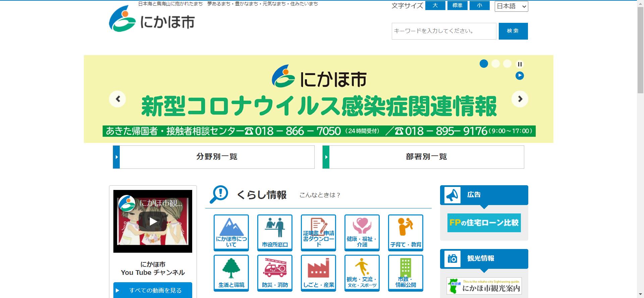The image size is (644, 298).
Task: Click the 検索 search button
Action: click(513, 31)
